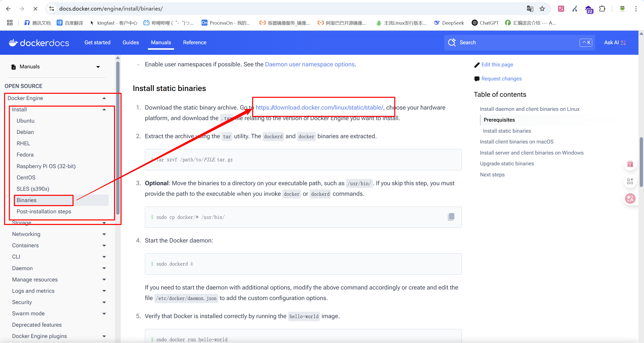Click the browser address bar URL
644x343 pixels.
coord(111,9)
